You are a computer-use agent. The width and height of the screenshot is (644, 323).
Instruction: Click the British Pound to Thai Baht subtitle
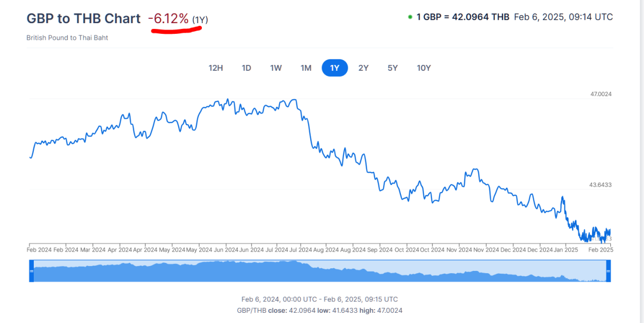(x=67, y=38)
